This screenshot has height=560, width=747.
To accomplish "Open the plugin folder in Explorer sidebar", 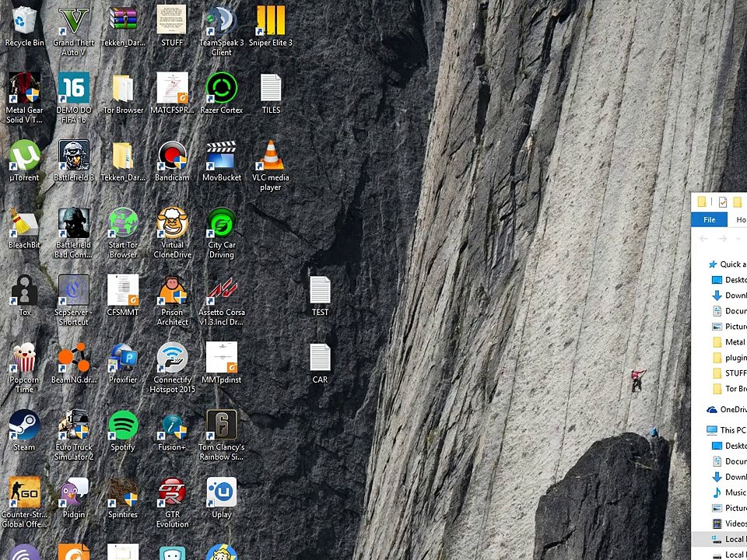I will [x=729, y=358].
